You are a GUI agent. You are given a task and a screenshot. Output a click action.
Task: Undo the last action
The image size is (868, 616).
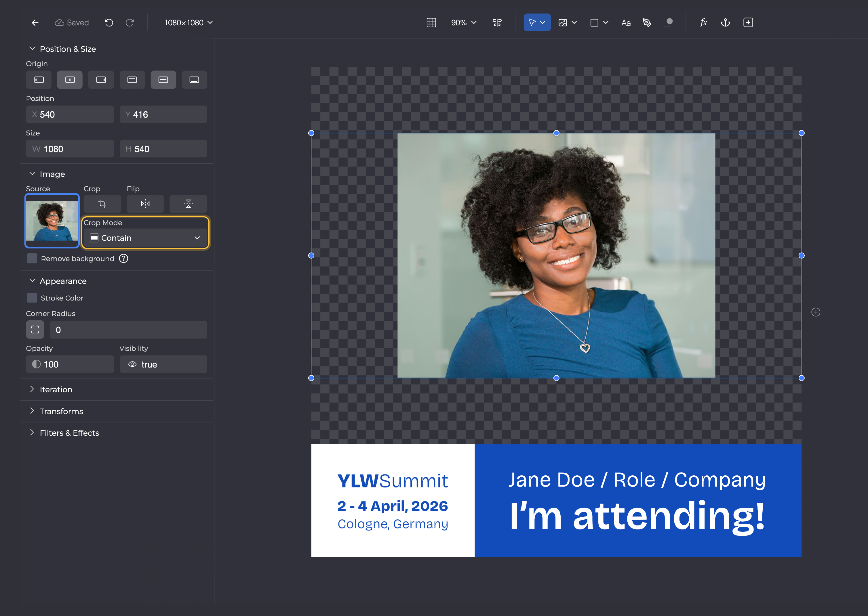click(109, 23)
